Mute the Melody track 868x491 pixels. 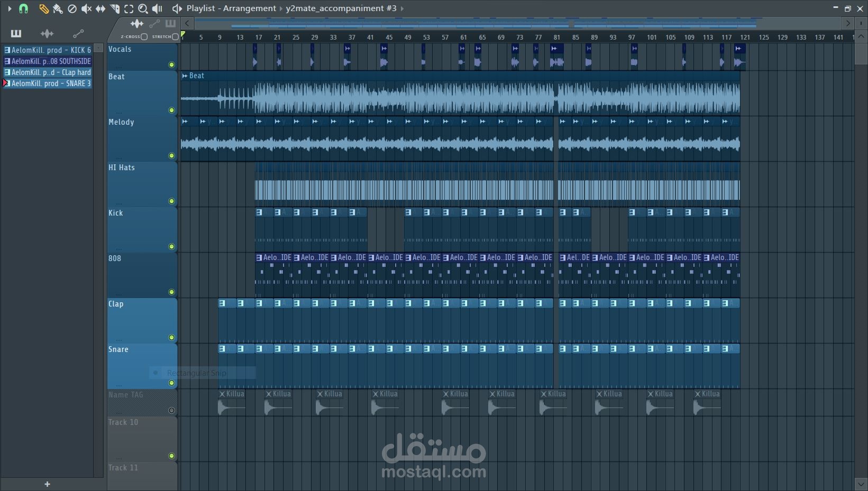(171, 156)
